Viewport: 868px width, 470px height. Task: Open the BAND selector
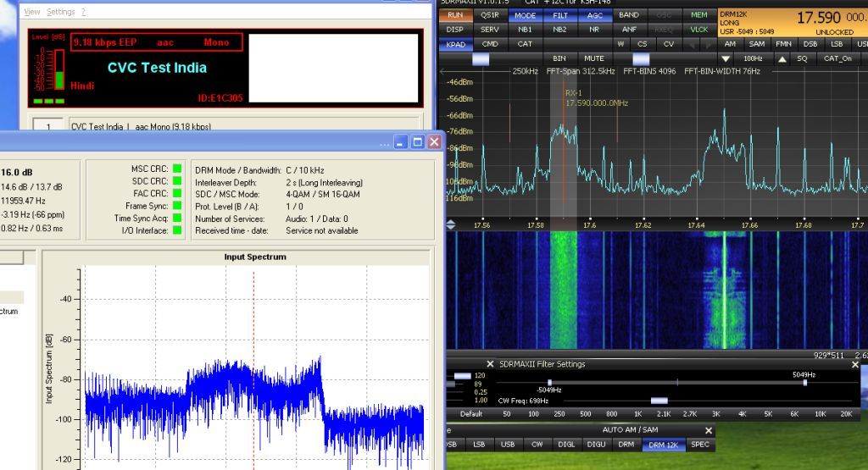pyautogui.click(x=629, y=15)
